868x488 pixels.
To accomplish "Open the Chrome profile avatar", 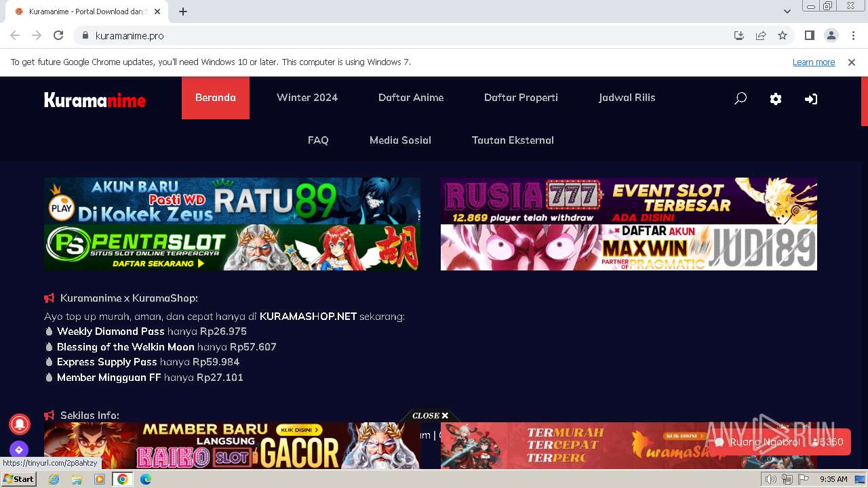I will point(831,35).
